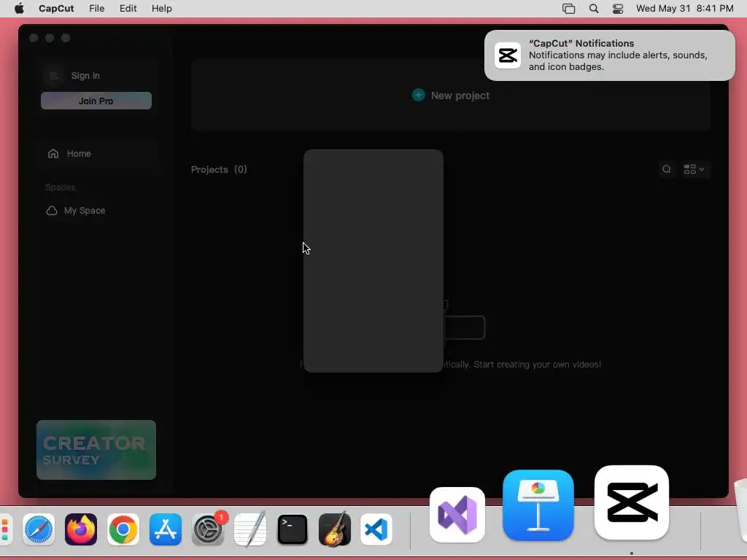Screen dimensions: 747x560
Task: Open the Apple menu
Action: pos(19,9)
